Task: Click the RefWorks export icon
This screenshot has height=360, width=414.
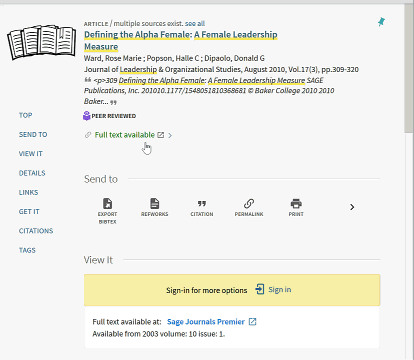Action: pos(155,203)
